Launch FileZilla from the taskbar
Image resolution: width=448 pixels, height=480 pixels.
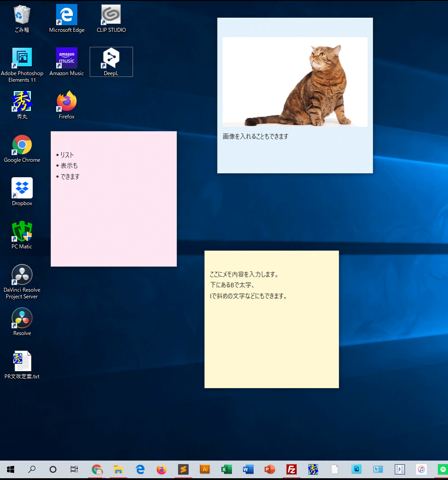pos(291,469)
